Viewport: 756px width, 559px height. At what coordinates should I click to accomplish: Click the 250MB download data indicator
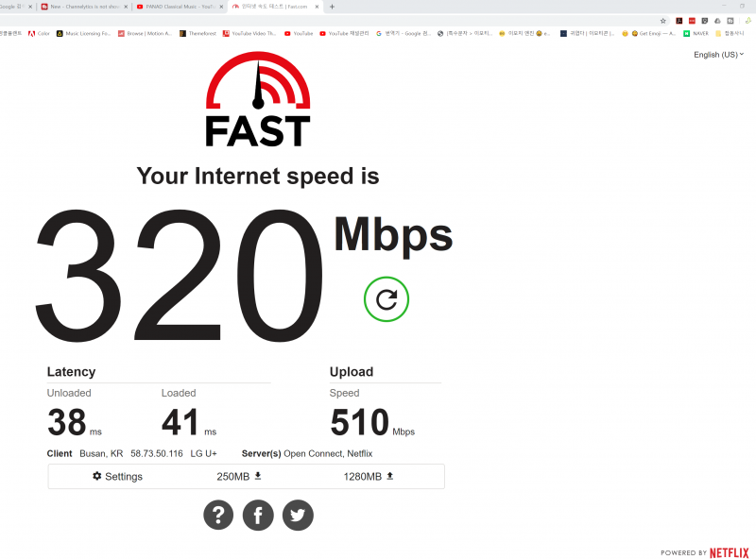coord(239,476)
